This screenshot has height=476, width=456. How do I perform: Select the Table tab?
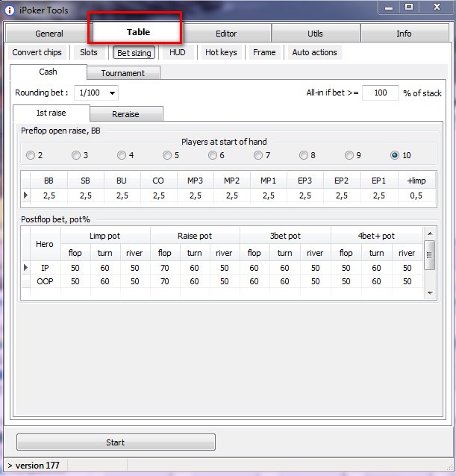(138, 32)
